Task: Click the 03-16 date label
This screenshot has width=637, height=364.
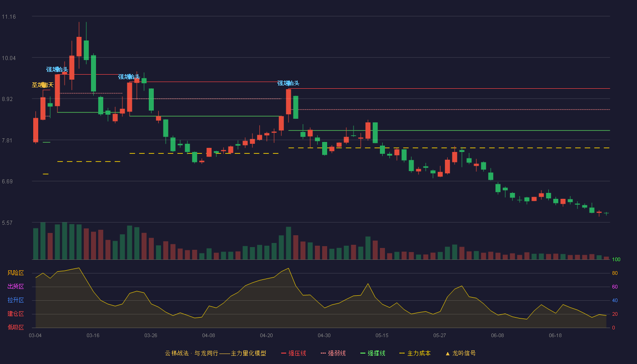Action: (x=93, y=335)
